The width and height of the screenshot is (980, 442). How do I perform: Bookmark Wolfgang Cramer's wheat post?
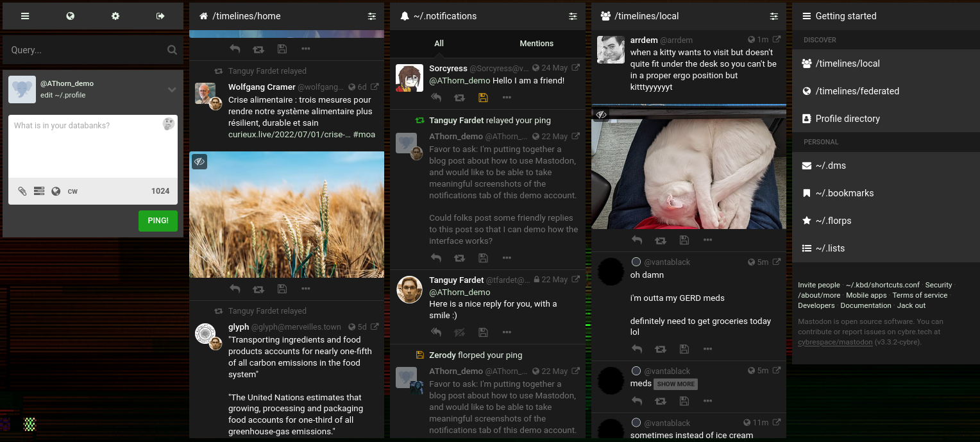coord(282,289)
